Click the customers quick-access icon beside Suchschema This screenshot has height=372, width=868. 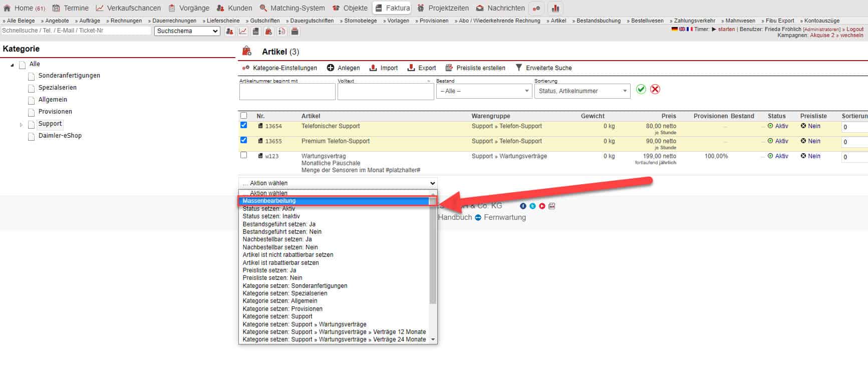229,32
